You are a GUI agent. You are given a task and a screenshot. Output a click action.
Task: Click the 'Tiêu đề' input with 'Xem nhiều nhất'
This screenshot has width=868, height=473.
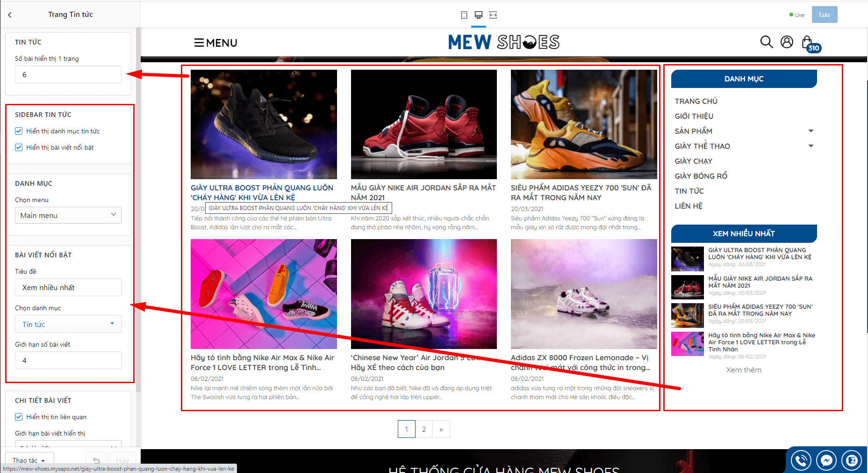[x=68, y=287]
